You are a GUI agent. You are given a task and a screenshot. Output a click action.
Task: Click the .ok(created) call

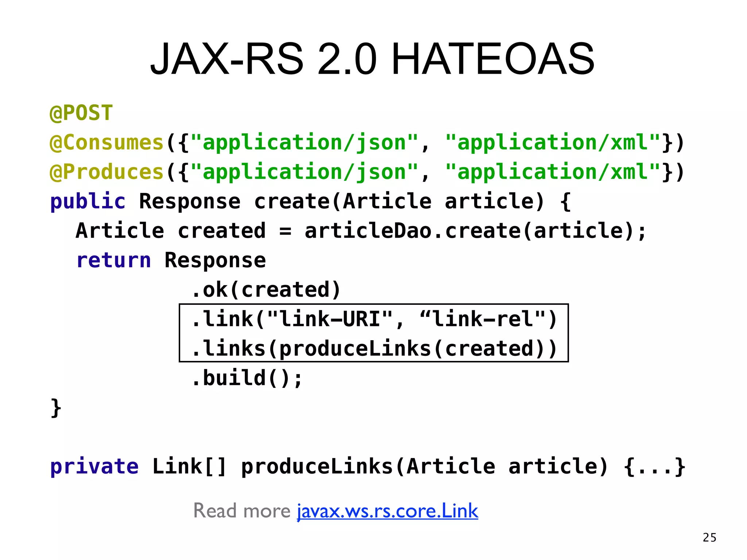(x=266, y=289)
